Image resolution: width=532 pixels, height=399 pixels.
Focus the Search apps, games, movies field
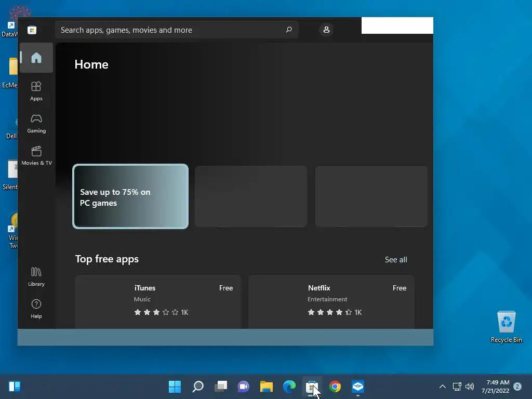[177, 30]
